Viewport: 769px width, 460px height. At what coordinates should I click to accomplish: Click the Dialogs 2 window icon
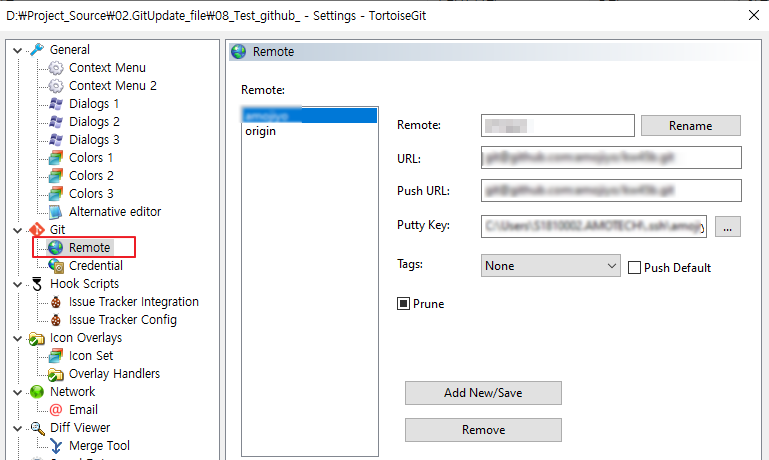[56, 122]
